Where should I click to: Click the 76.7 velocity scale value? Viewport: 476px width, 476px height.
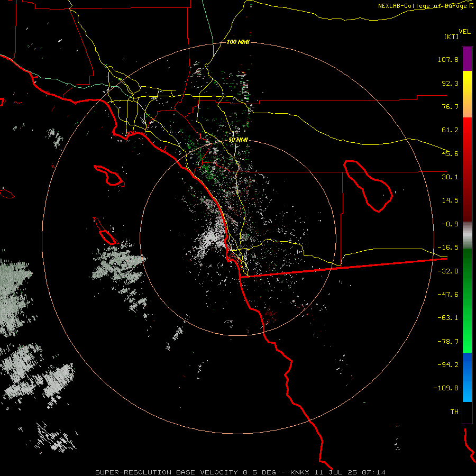[450, 106]
